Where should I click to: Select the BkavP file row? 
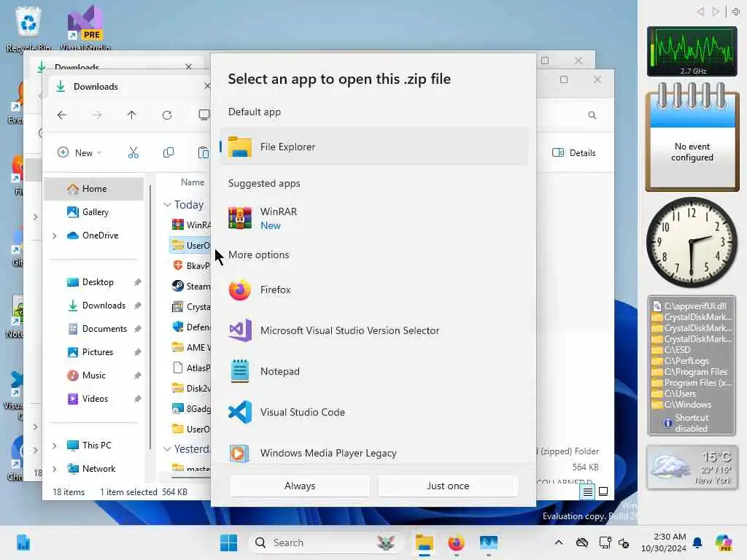(190, 265)
